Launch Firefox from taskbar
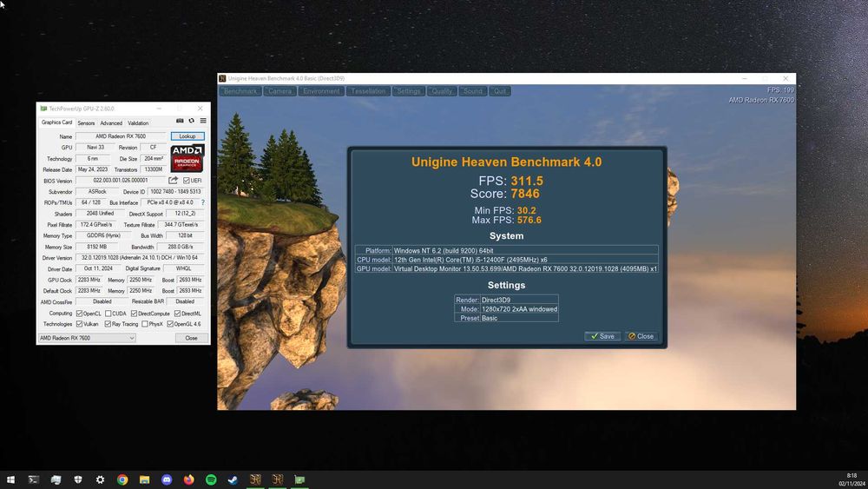The width and height of the screenshot is (868, 489). [188, 479]
